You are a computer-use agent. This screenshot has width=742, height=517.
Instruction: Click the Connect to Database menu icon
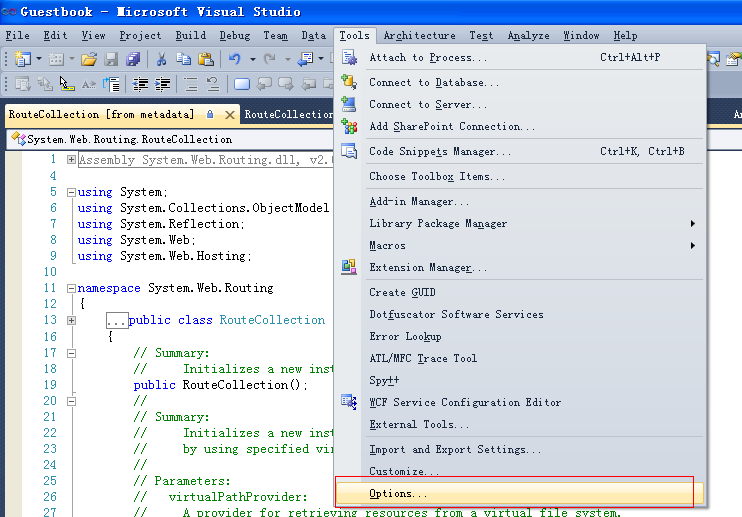[x=349, y=82]
